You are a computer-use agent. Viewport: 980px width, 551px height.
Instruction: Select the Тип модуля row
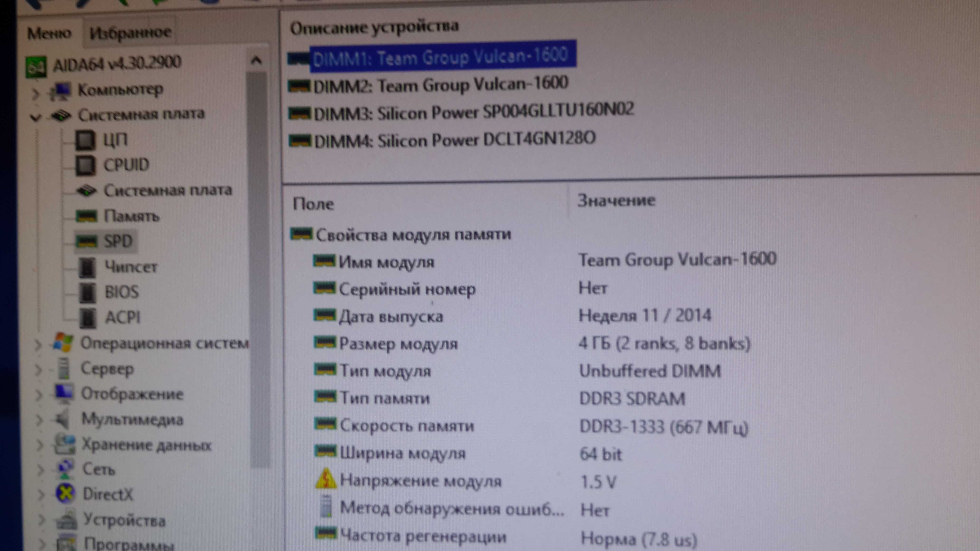[517, 371]
